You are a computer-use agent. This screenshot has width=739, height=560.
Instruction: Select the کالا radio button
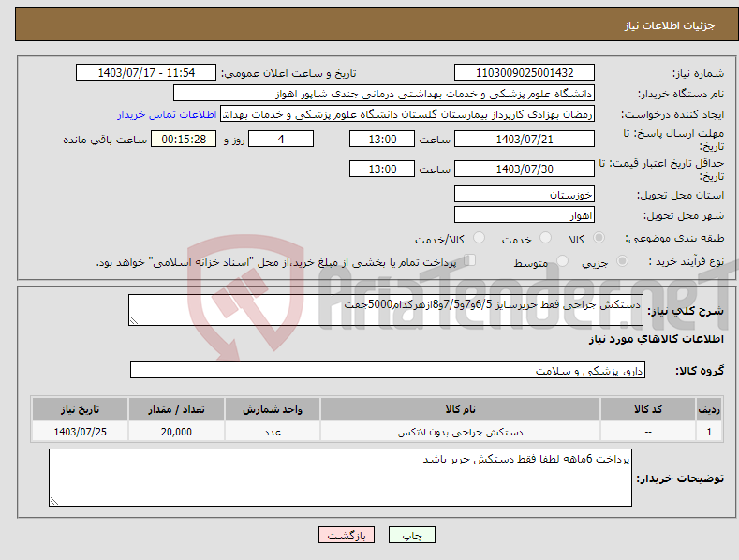pyautogui.click(x=599, y=238)
